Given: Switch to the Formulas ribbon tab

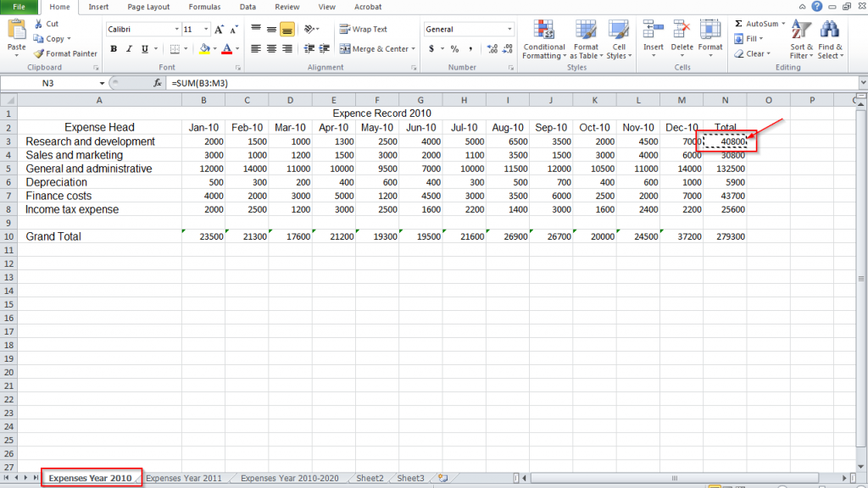Looking at the screenshot, I should 204,7.
